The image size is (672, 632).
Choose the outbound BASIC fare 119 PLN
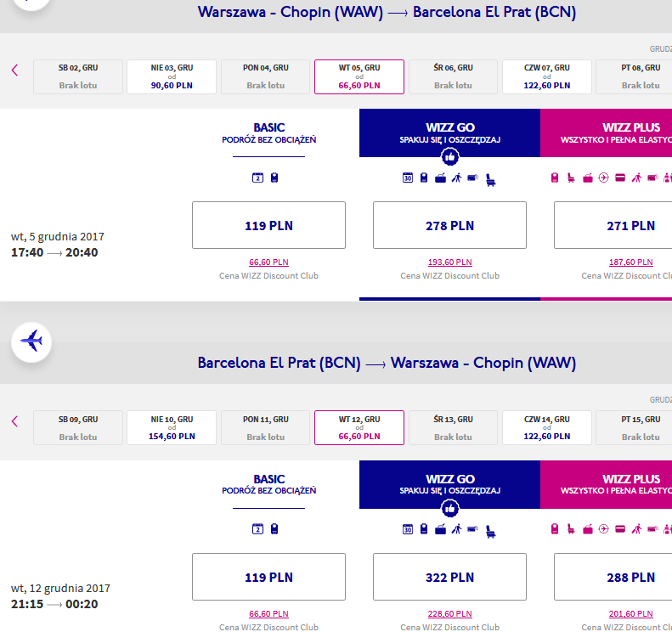click(268, 225)
